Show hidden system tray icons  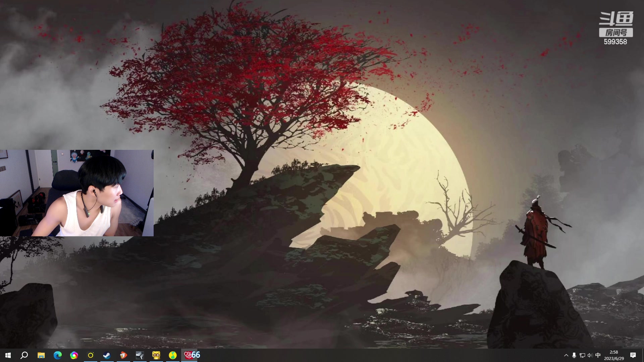coord(566,355)
